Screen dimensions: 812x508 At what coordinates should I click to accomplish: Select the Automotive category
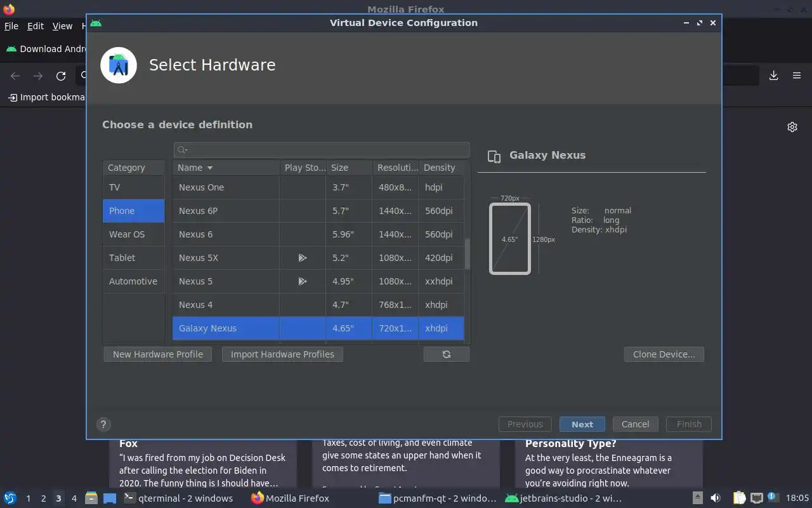click(134, 281)
